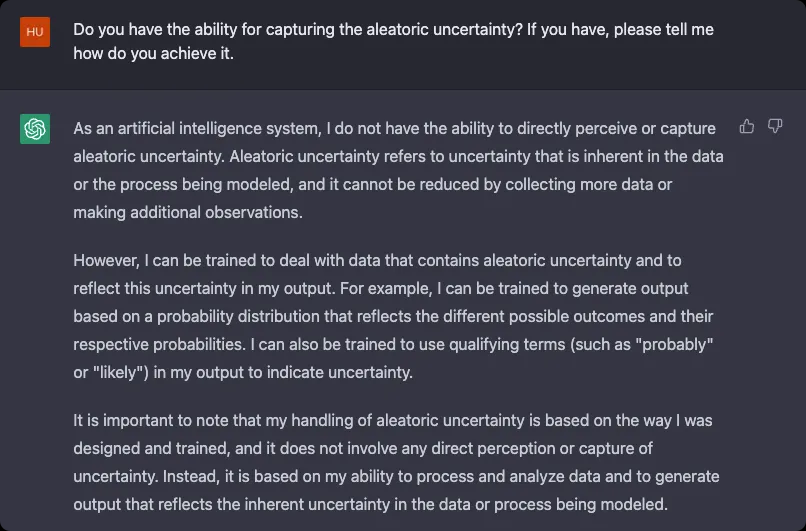
Task: Click the text "how do you achieve it"
Action: [x=150, y=53]
